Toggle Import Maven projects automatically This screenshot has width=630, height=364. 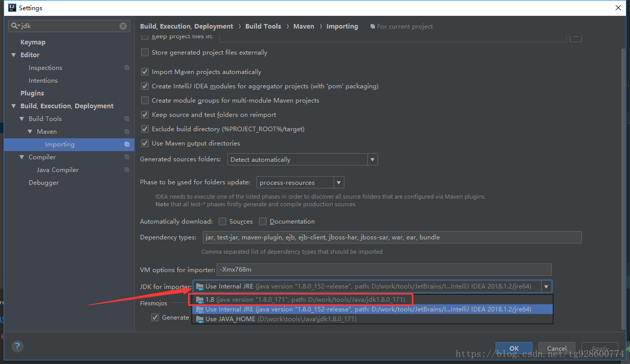click(145, 72)
